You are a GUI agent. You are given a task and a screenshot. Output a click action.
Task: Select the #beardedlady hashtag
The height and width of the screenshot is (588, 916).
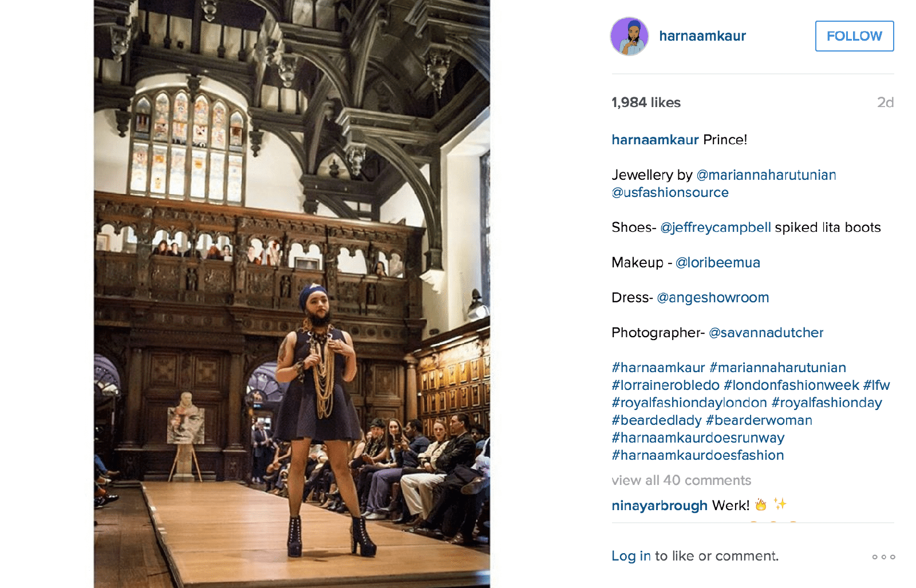pos(656,420)
